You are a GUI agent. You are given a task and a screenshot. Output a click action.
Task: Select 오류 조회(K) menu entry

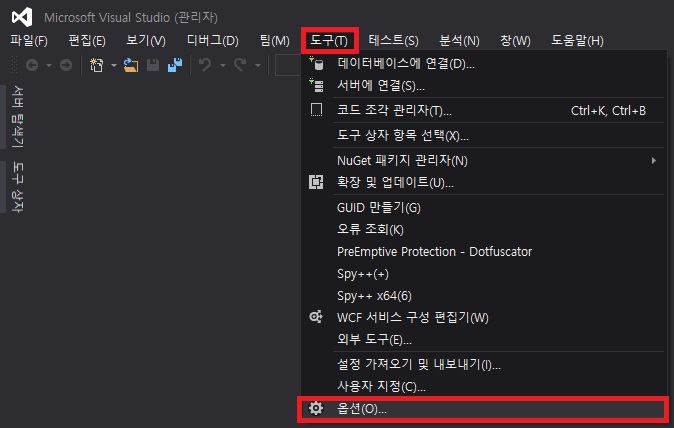point(484,229)
